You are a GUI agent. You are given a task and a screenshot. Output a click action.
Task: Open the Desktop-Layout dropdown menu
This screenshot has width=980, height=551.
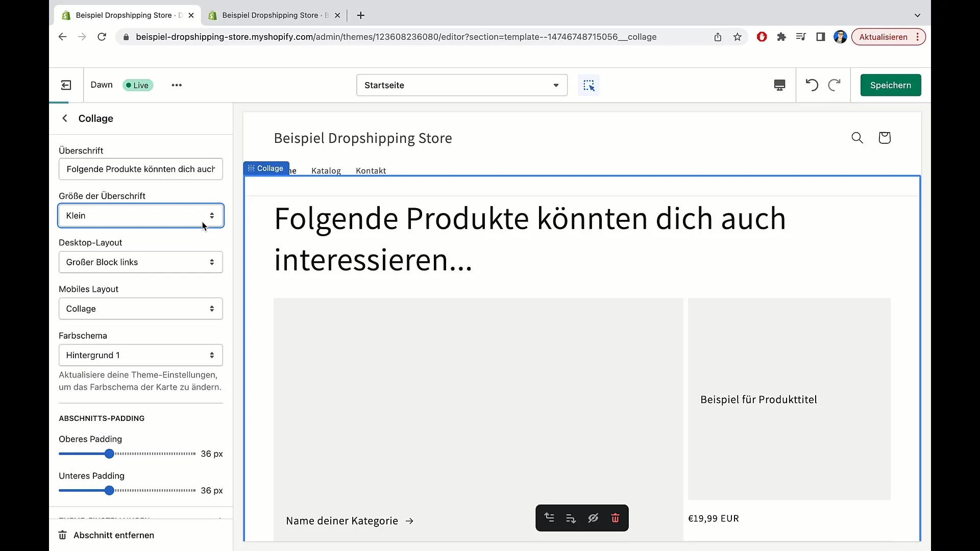point(140,262)
